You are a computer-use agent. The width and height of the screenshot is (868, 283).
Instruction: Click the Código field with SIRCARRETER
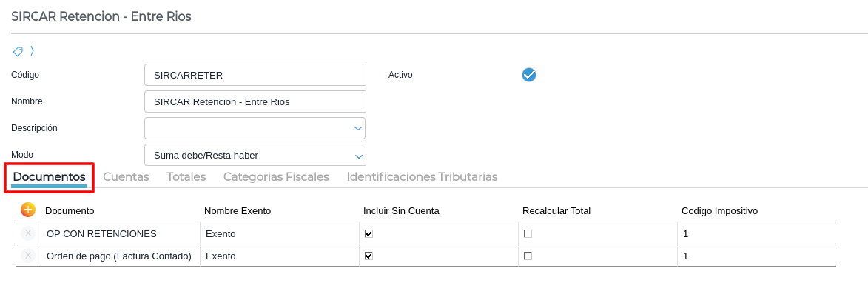point(255,75)
